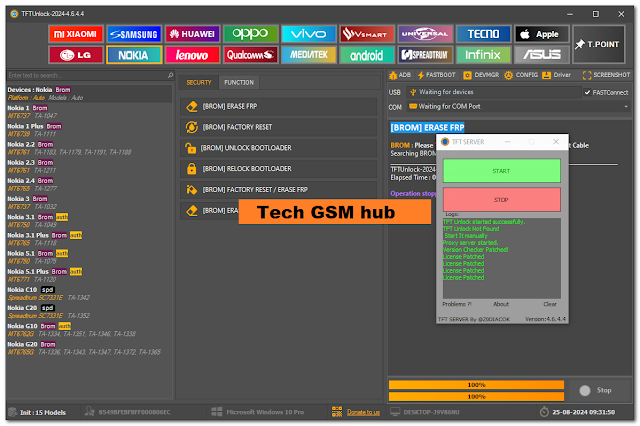Open the Lenovo brand section
Screen dimensions: 640x426
[x=192, y=55]
